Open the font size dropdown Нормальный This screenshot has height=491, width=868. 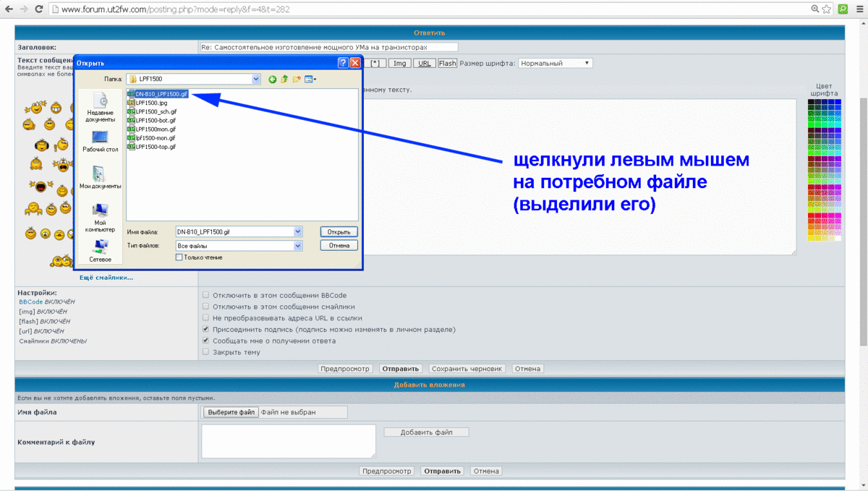coord(556,63)
